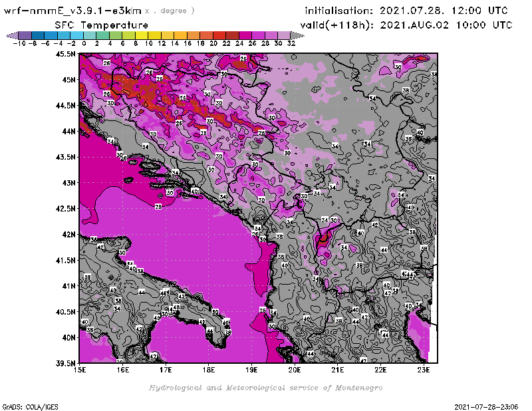The image size is (532, 411).
Task: Click the 23E longitude label
Action: (424, 370)
